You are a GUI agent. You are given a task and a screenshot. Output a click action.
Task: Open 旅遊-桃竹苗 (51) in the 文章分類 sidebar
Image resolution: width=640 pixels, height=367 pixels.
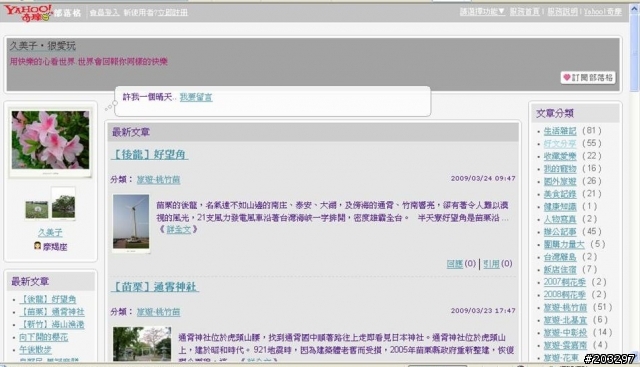click(565, 307)
